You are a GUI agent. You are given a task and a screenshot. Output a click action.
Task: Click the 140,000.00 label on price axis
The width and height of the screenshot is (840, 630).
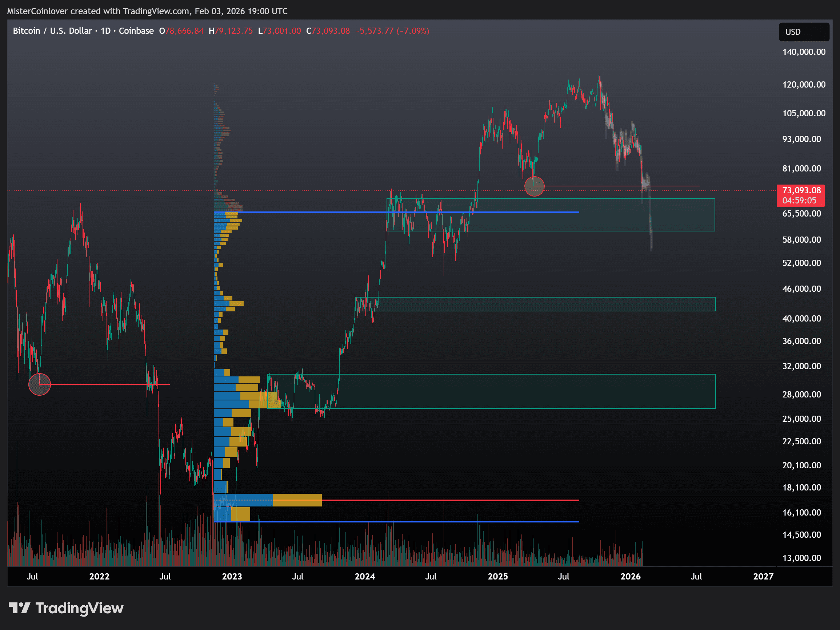tap(804, 52)
